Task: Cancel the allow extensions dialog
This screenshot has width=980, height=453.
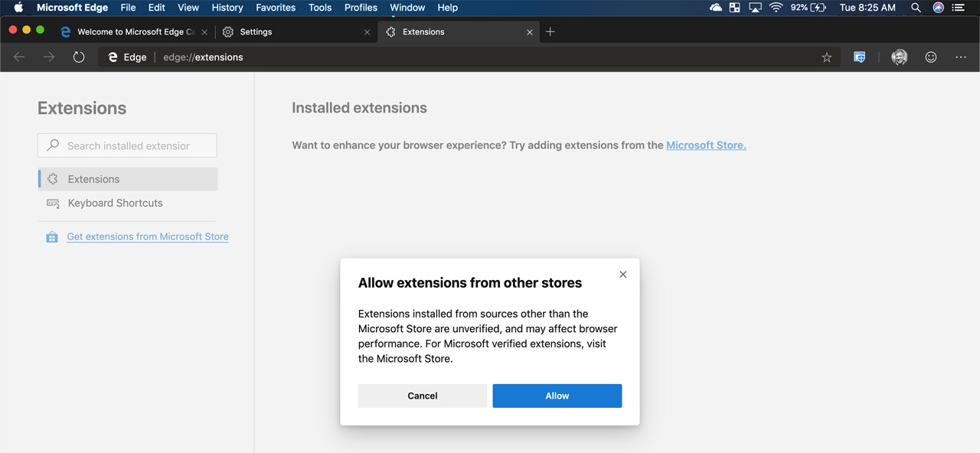Action: (422, 396)
